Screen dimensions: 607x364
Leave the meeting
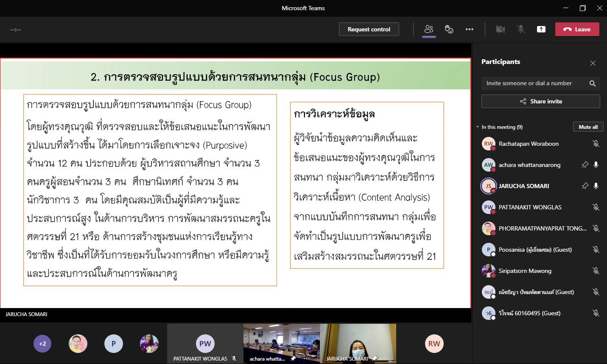point(577,29)
